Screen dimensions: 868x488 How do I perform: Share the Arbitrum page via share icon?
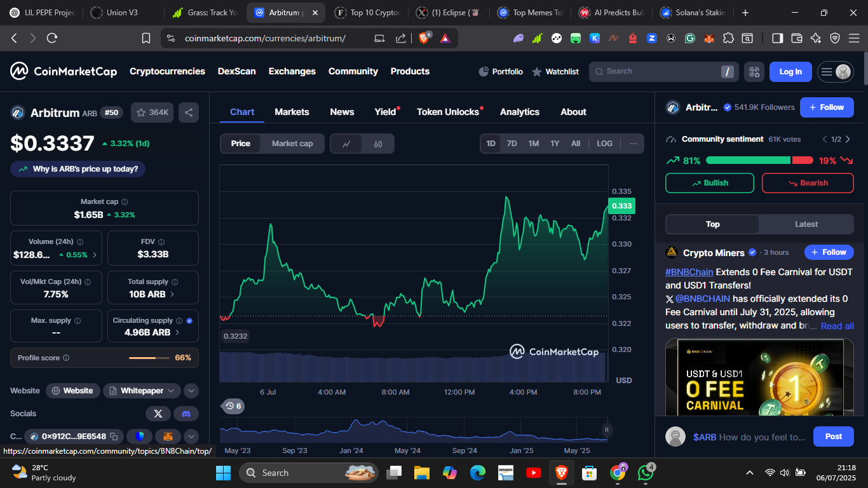pyautogui.click(x=189, y=112)
